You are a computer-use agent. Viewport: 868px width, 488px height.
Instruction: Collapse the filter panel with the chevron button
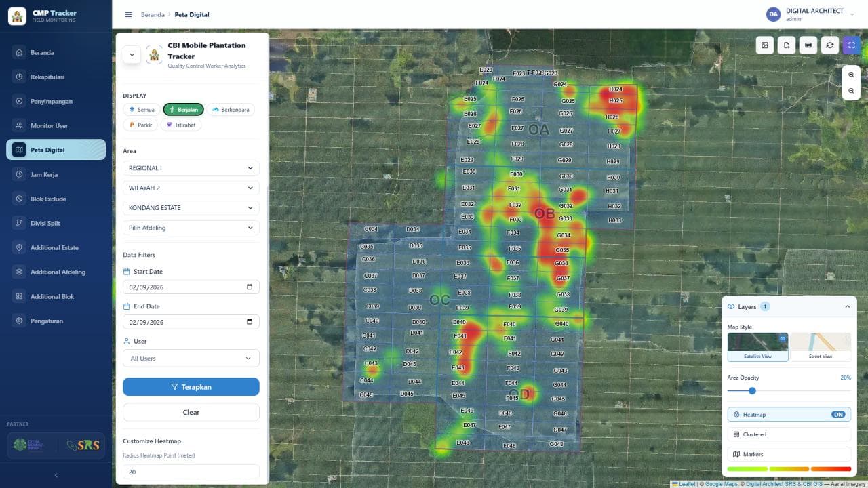(132, 55)
